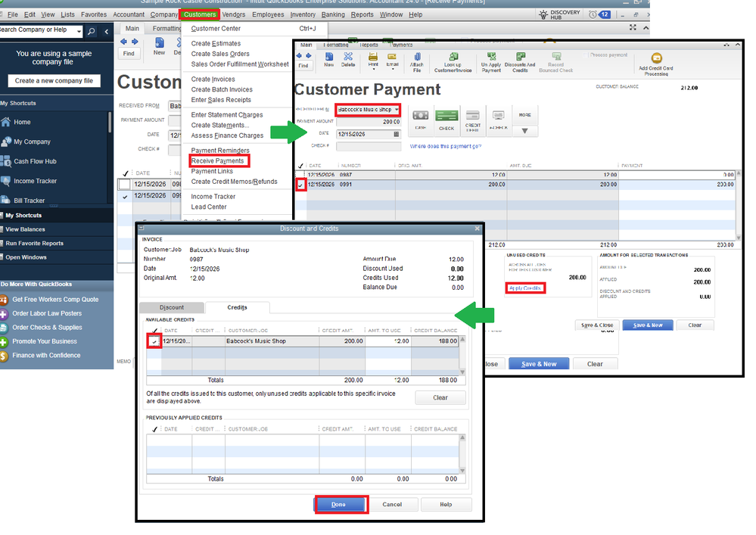Toggle Process payment checkbox

click(x=586, y=55)
